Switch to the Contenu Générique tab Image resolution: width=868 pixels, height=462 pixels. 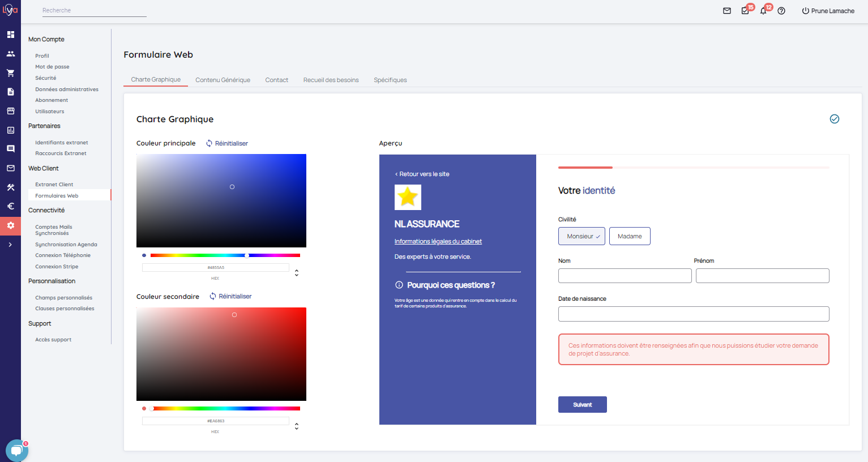tap(223, 80)
